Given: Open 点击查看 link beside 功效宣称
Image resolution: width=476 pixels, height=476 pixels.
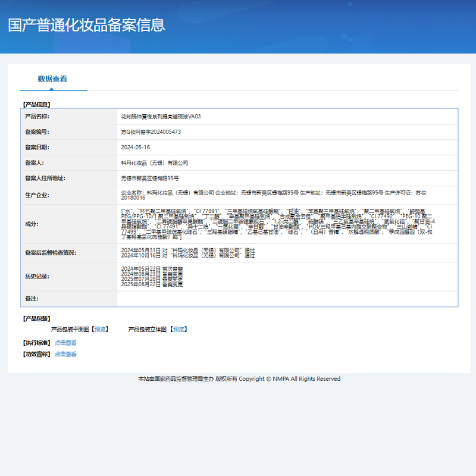Looking at the screenshot, I should (x=65, y=354).
